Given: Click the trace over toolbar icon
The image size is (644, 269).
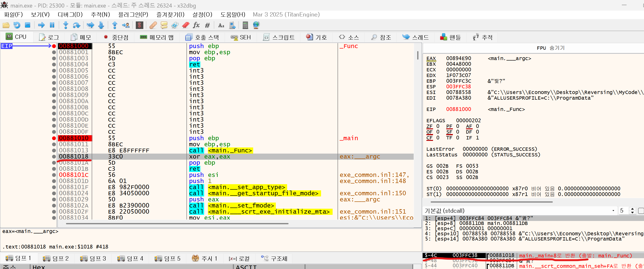Looking at the screenshot, I should coord(101,25).
